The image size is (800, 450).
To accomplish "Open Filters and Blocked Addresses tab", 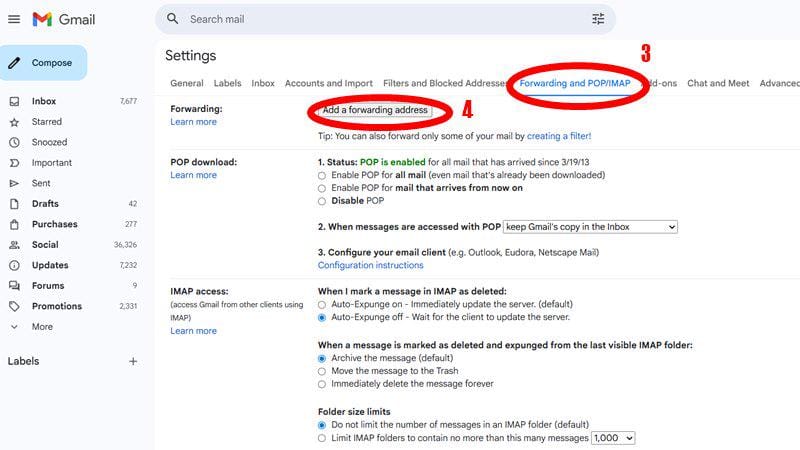I will 444,83.
